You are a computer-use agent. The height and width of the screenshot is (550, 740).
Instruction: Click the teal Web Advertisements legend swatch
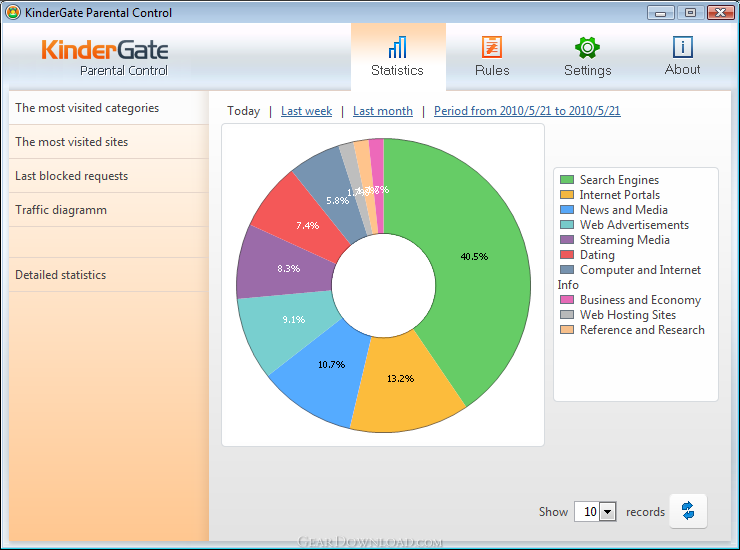pyautogui.click(x=567, y=224)
